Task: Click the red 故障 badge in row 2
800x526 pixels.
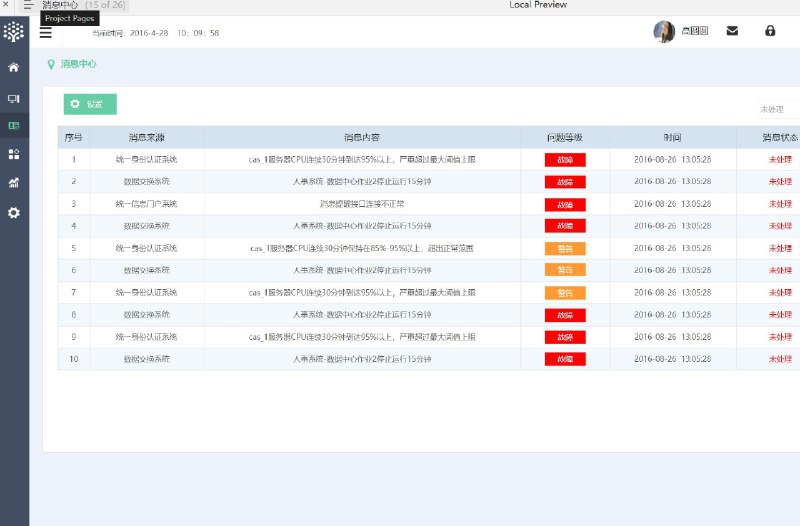Action: [565, 182]
